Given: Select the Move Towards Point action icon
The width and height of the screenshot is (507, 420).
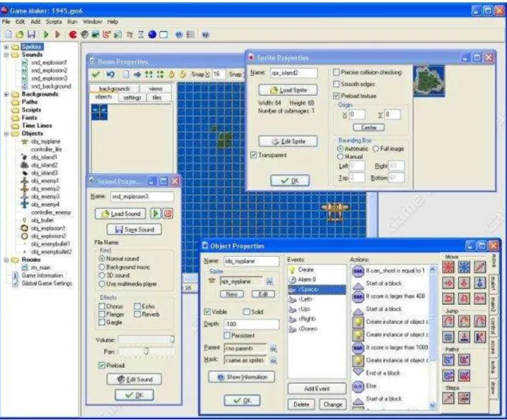Looking at the screenshot, I should point(480,267).
